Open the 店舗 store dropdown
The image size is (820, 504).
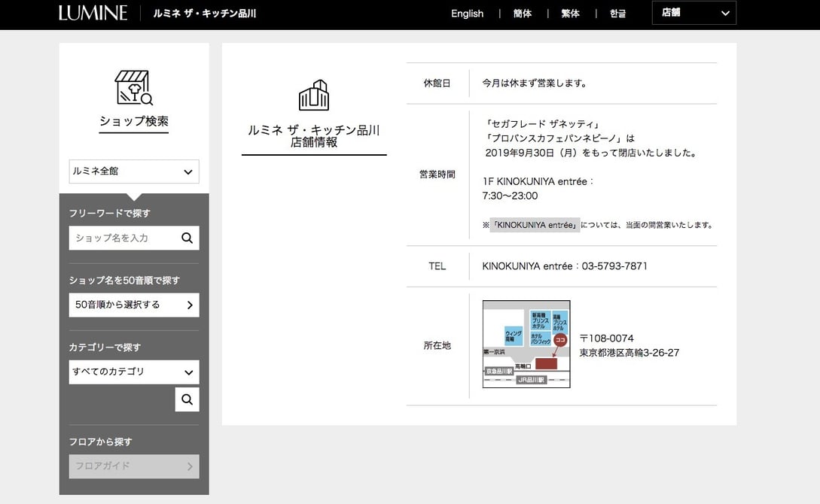click(694, 13)
